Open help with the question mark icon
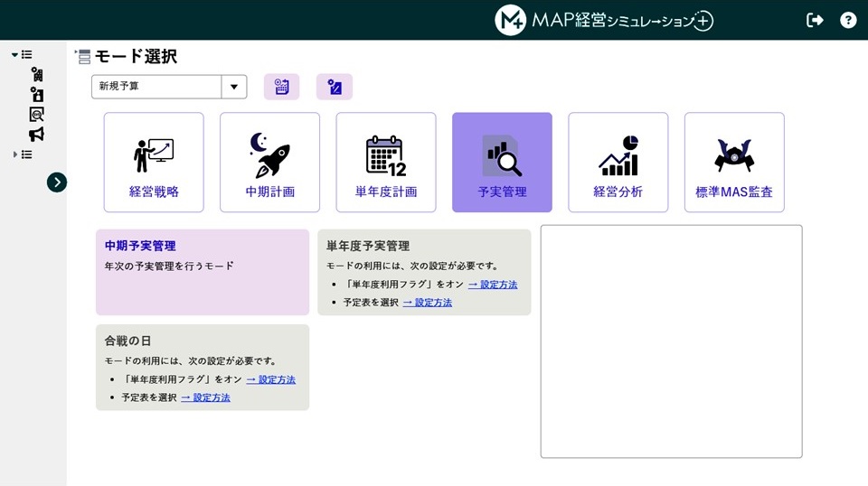This screenshot has height=486, width=868. coord(848,20)
